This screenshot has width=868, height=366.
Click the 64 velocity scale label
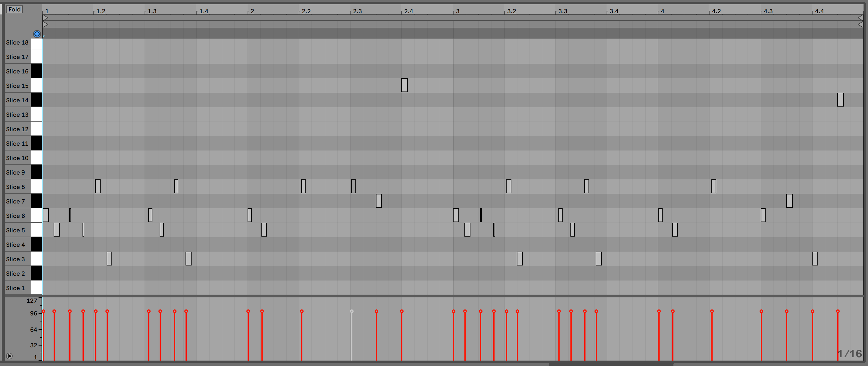pos(33,329)
